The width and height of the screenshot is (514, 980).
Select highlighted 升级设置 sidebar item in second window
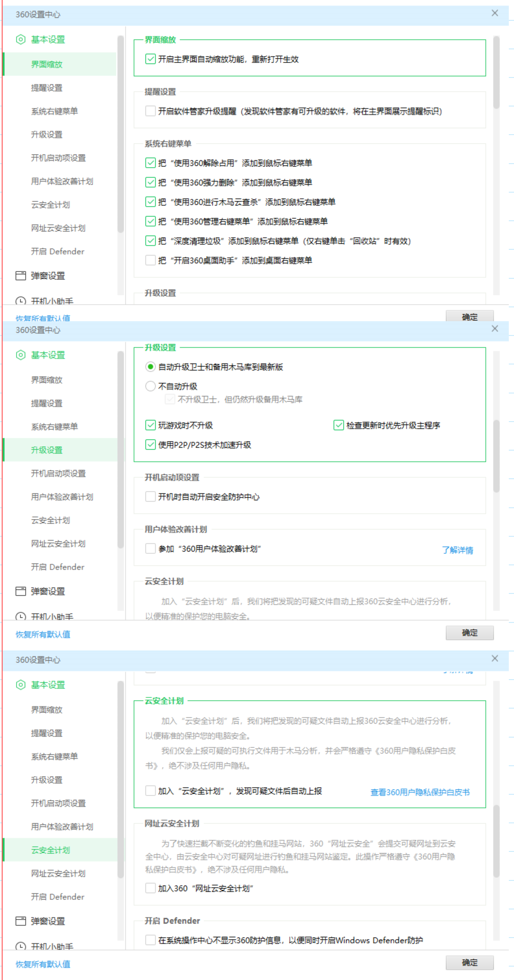coord(60,450)
